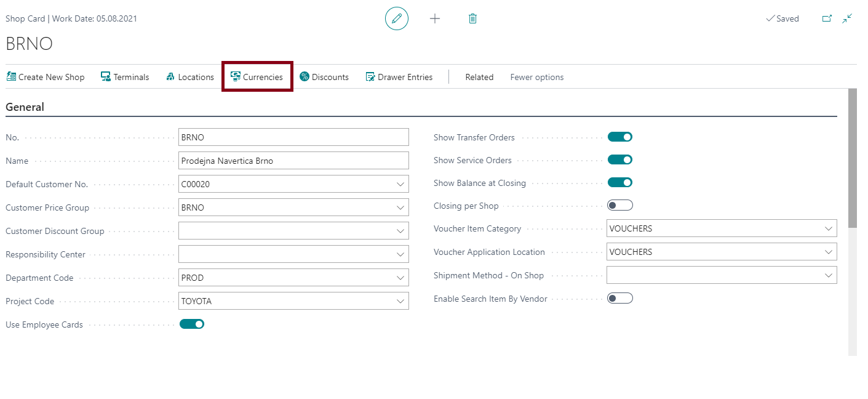Screen dimensions: 868x399
Task: Open the Related menu
Action: pyautogui.click(x=479, y=77)
